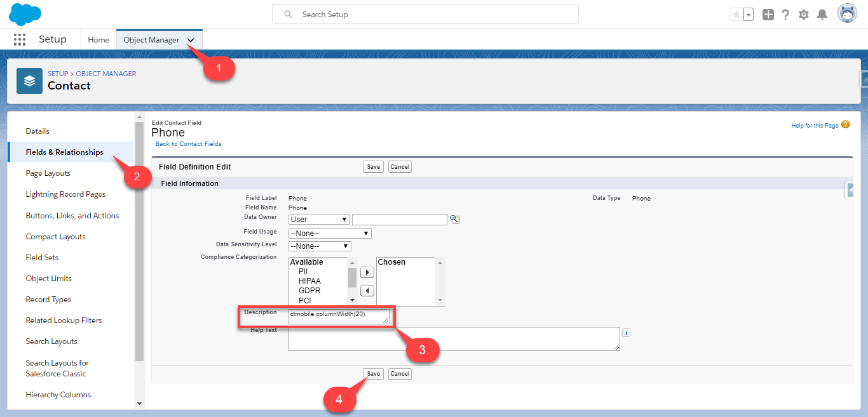Open the Help question mark icon
Screen dimensions: 868x417
click(x=785, y=15)
